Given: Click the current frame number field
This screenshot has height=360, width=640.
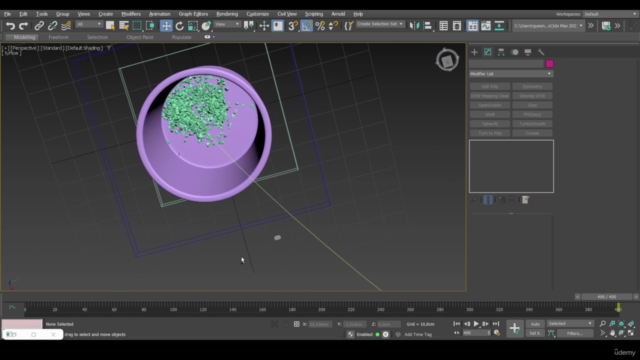Looking at the screenshot, I should point(474,333).
